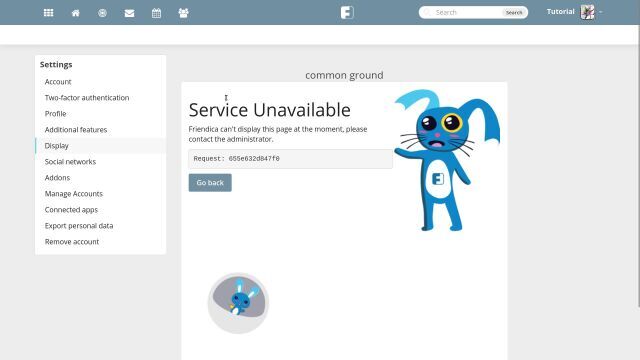Image resolution: width=640 pixels, height=360 pixels.
Task: Click the Tutorial user avatar
Action: point(587,12)
